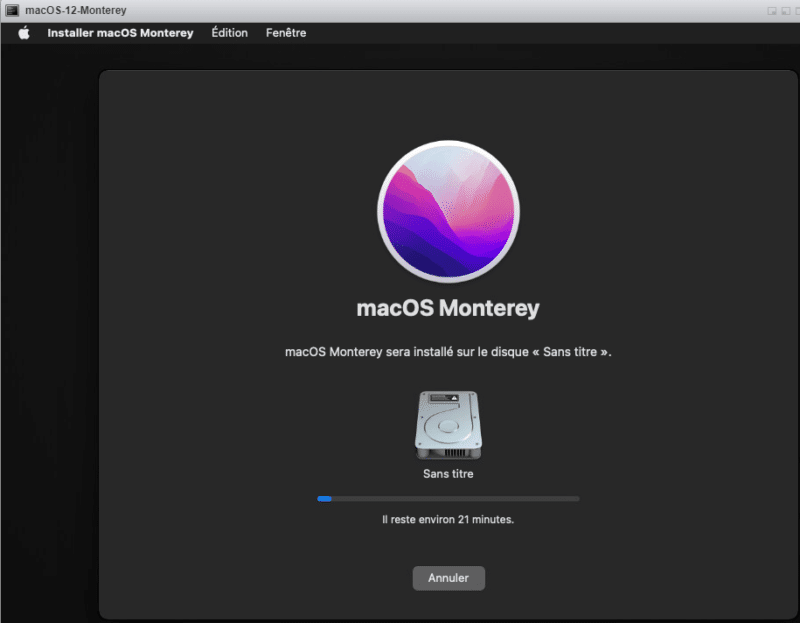
Task: Open the "Installer macOS Monterey" menu
Action: pos(120,32)
